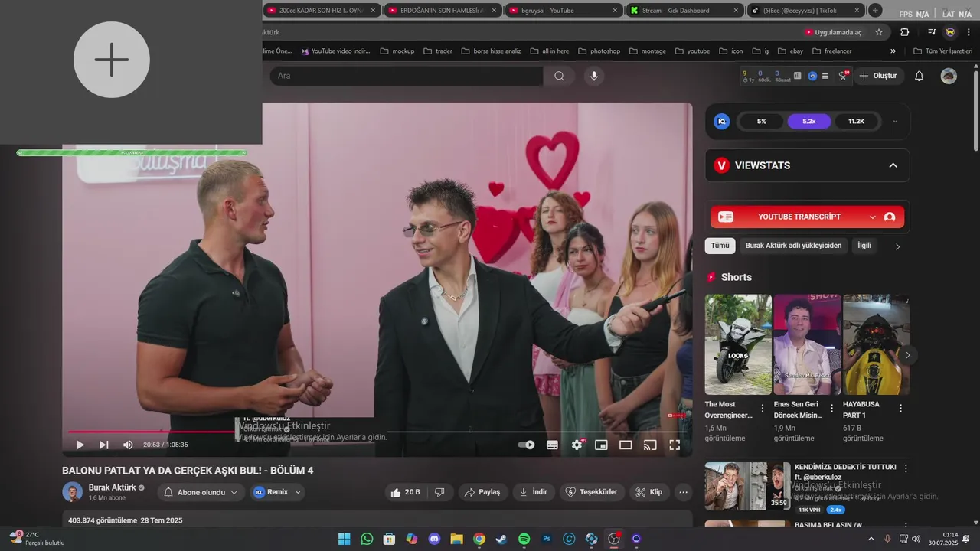Click the YouTube search field
The width and height of the screenshot is (980, 551).
(407, 76)
